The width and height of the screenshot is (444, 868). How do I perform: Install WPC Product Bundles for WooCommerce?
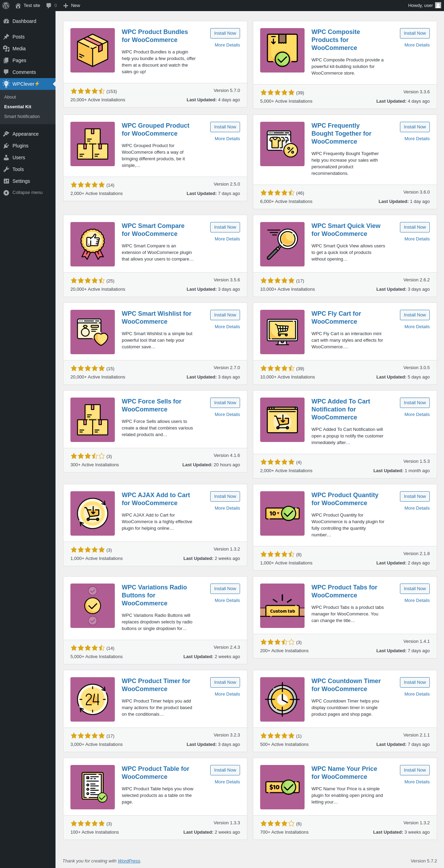click(x=225, y=33)
